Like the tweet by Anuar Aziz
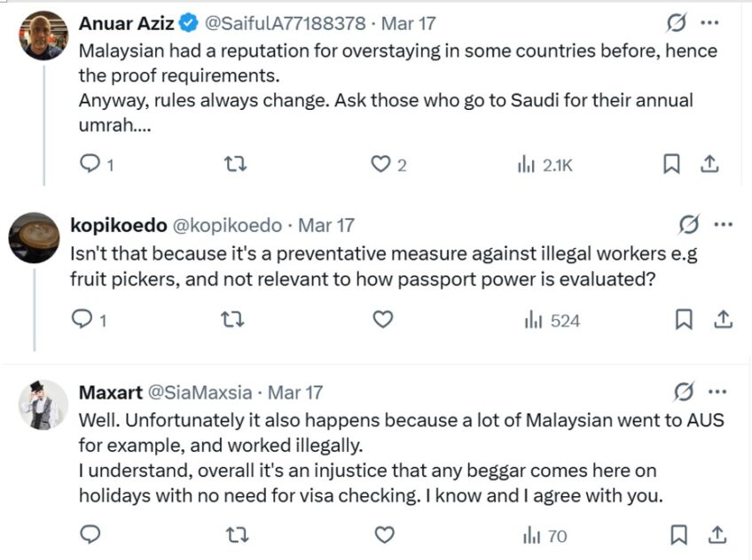Screen dimensions: 752x560 (380, 164)
